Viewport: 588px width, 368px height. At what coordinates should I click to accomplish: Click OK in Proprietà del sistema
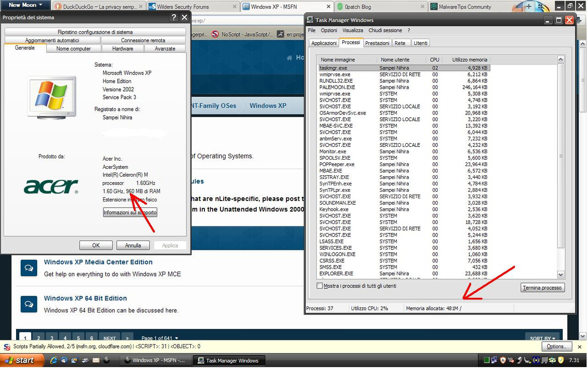[x=96, y=245]
